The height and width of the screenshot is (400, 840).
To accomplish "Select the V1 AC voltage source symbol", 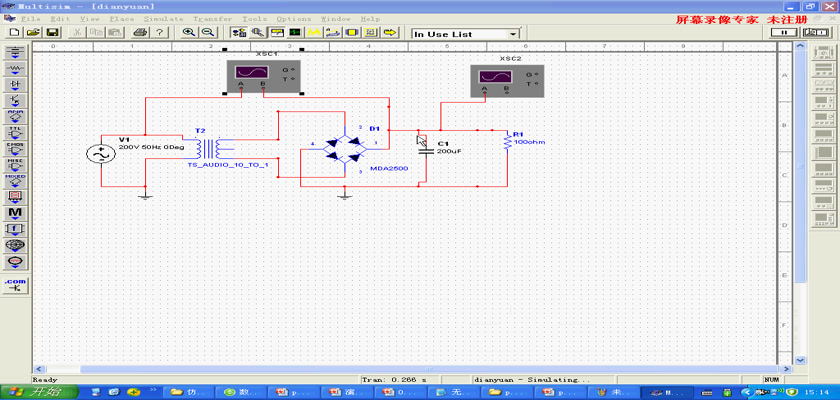I will (x=101, y=155).
